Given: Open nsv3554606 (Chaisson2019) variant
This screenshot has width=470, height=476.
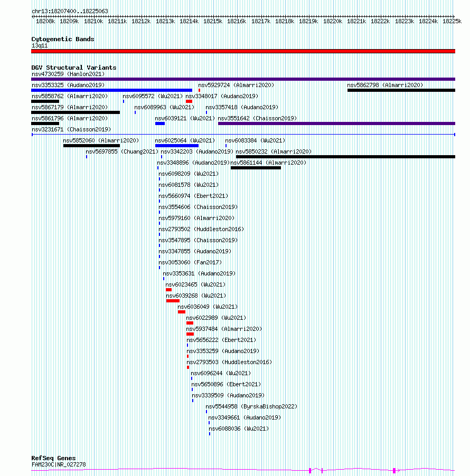Looking at the screenshot, I should (x=199, y=207).
